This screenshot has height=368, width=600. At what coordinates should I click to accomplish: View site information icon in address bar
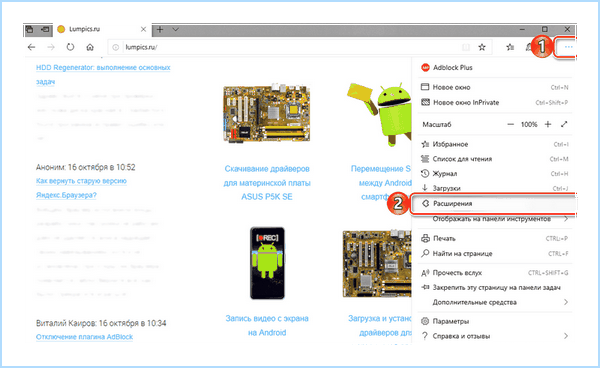pos(116,47)
